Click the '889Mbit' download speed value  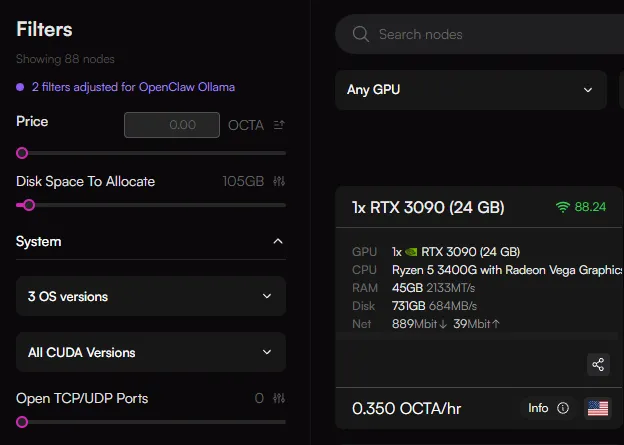[415, 324]
